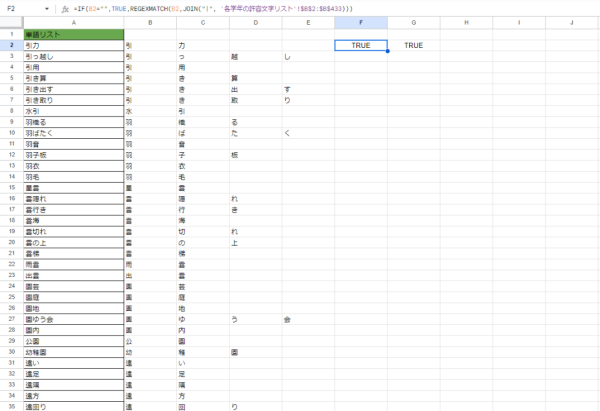Click cell A30 containing 幼稚園
The image size is (600, 411).
[73, 352]
